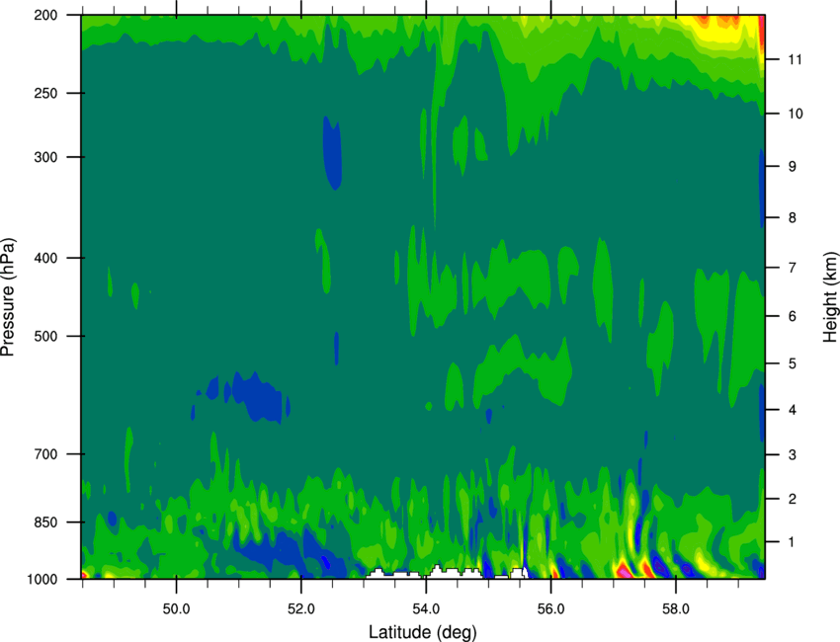Click the height label 11 km
Screen dimensions: 840x642
click(795, 59)
